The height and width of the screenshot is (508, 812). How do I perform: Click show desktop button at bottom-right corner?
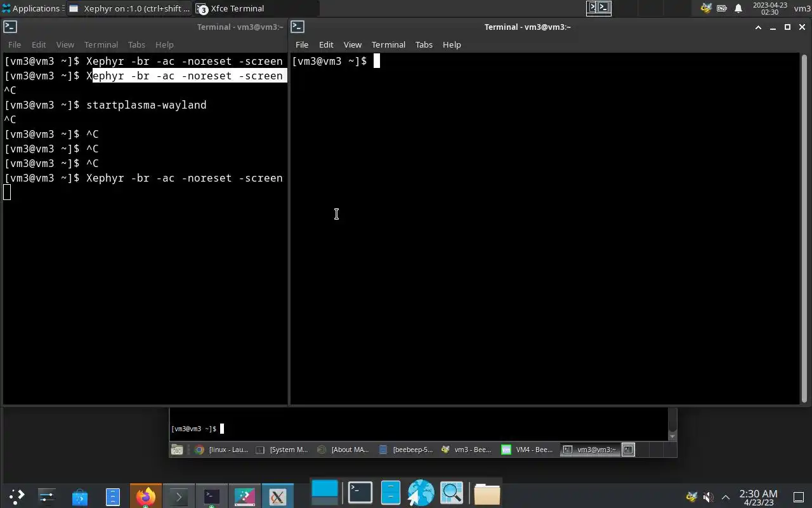pos(799,497)
